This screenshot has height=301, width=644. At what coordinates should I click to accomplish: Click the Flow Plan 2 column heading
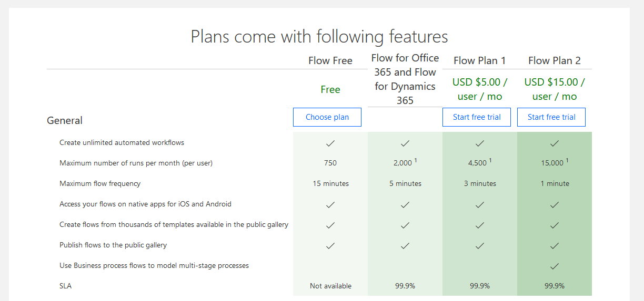point(555,61)
